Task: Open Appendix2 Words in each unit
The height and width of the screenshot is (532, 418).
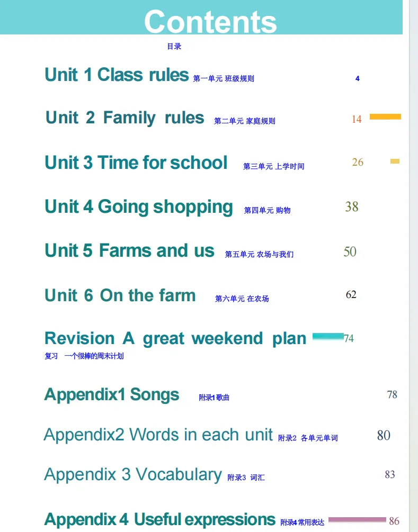Action: (x=158, y=435)
